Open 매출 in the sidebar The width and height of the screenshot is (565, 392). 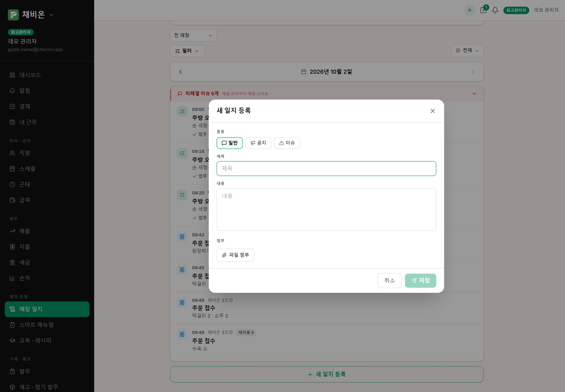pos(47,231)
